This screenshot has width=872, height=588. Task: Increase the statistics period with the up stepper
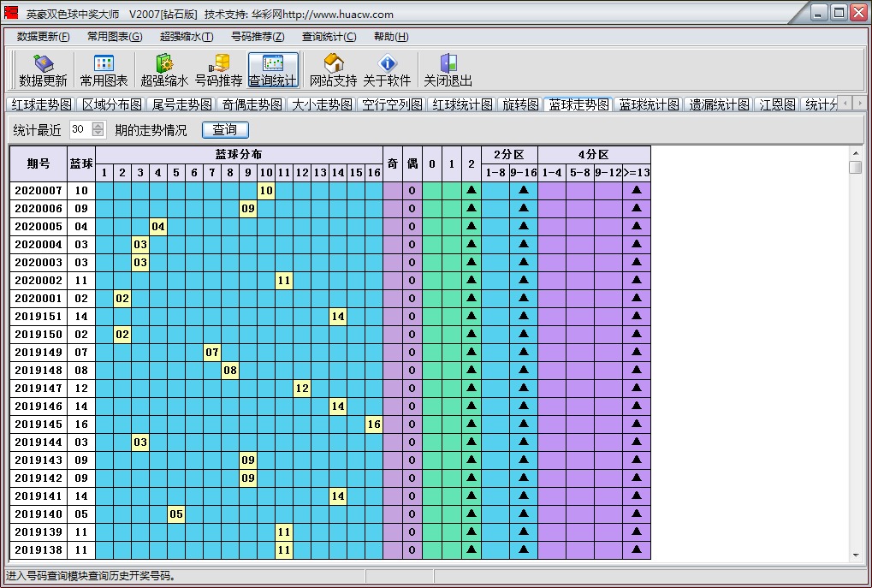click(x=97, y=126)
